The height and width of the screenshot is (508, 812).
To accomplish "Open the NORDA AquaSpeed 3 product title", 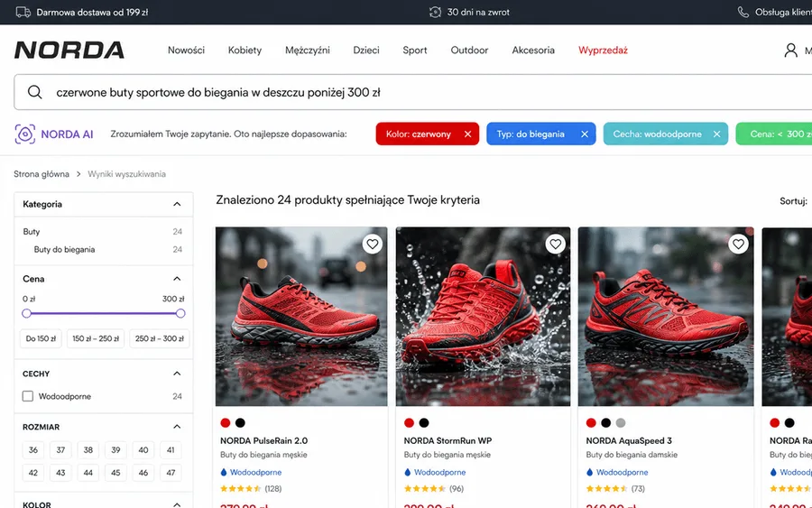I will pyautogui.click(x=629, y=440).
